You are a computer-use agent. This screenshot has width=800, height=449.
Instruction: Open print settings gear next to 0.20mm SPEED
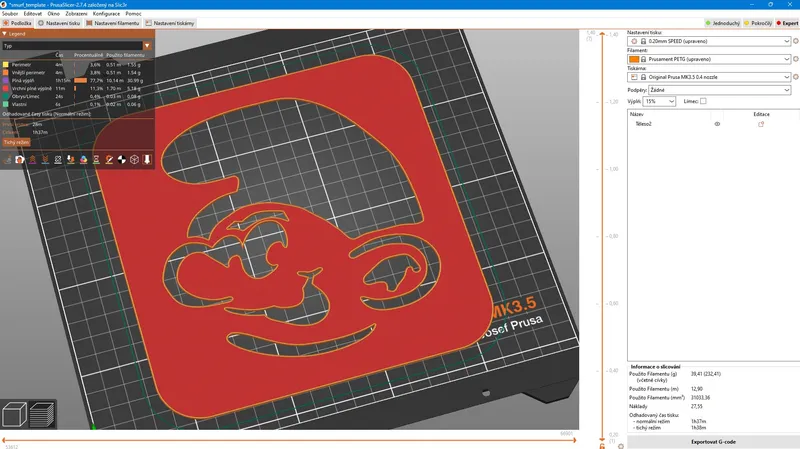(x=795, y=41)
